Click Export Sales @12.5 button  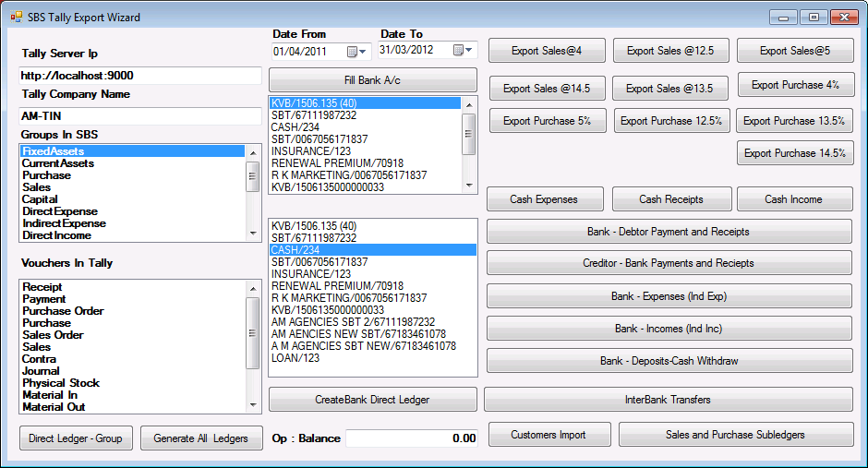670,51
